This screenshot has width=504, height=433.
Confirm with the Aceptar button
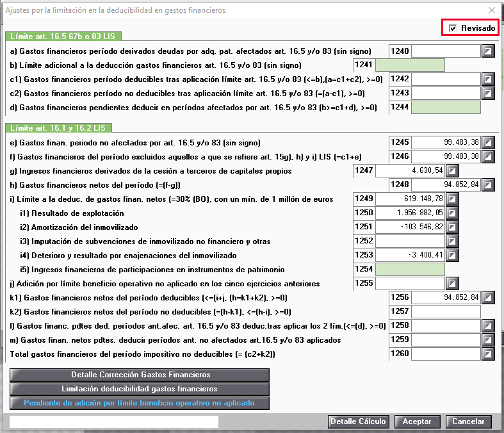(x=417, y=421)
